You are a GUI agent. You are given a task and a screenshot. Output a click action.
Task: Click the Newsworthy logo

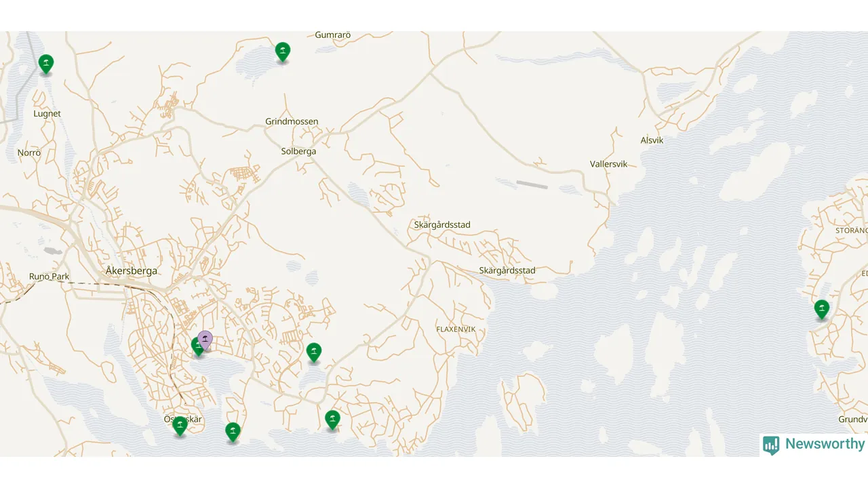814,445
